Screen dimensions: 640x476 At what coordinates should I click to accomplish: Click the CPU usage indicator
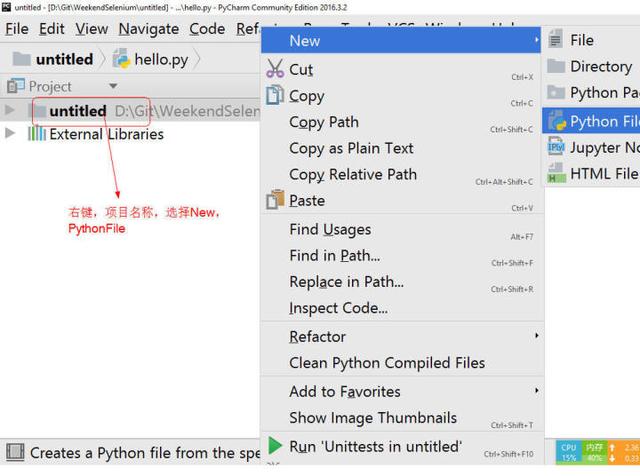click(x=569, y=453)
